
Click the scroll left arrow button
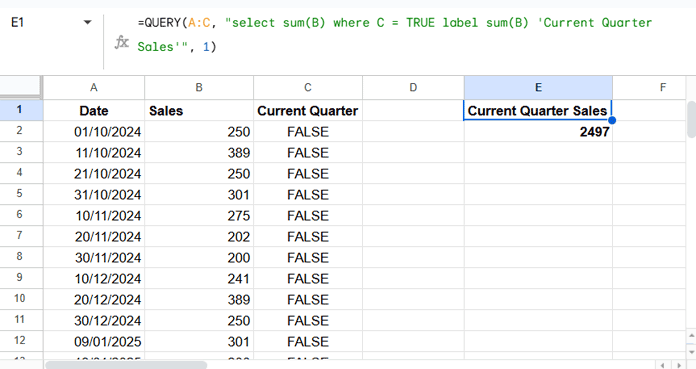(662, 365)
